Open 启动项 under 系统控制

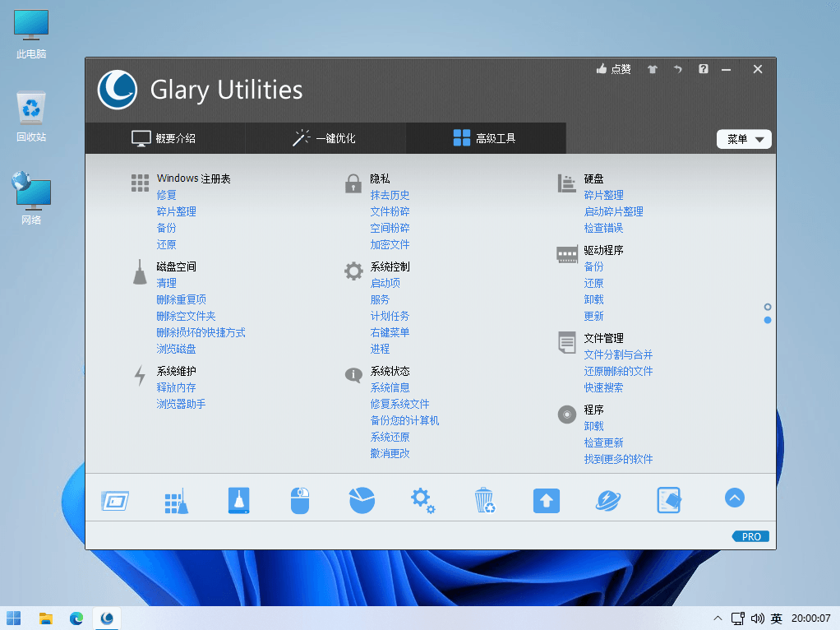point(385,283)
